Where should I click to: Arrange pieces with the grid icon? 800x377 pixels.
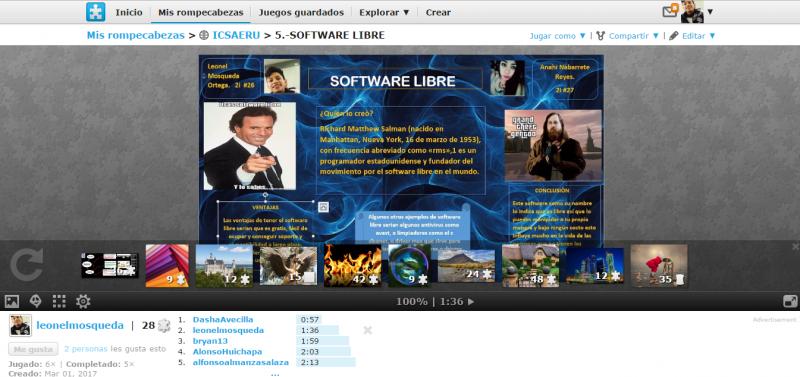tap(59, 301)
